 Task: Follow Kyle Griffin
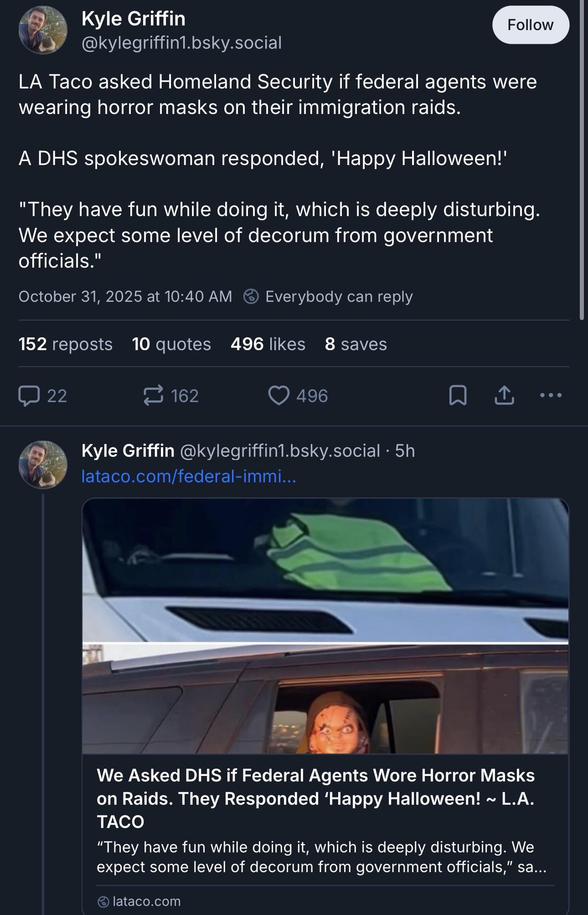530,25
